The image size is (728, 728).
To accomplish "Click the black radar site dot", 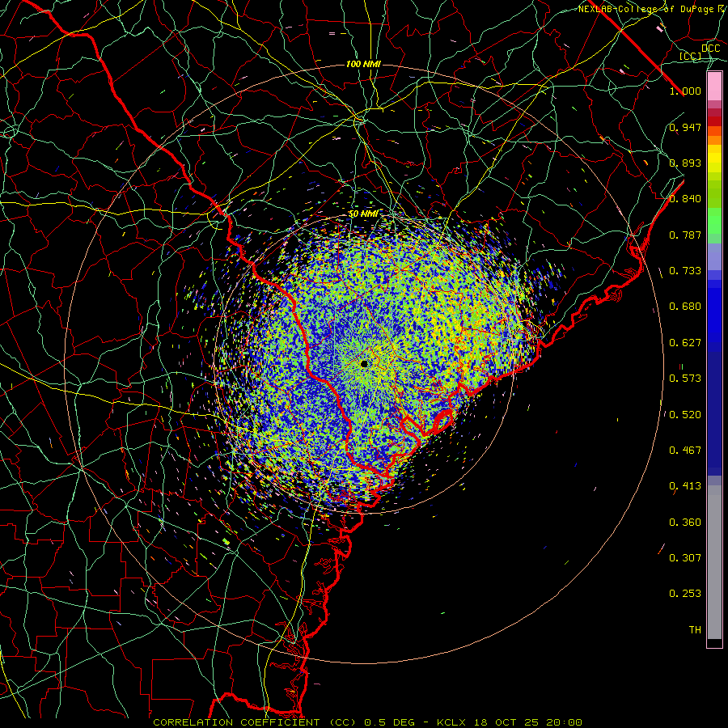I will click(364, 363).
